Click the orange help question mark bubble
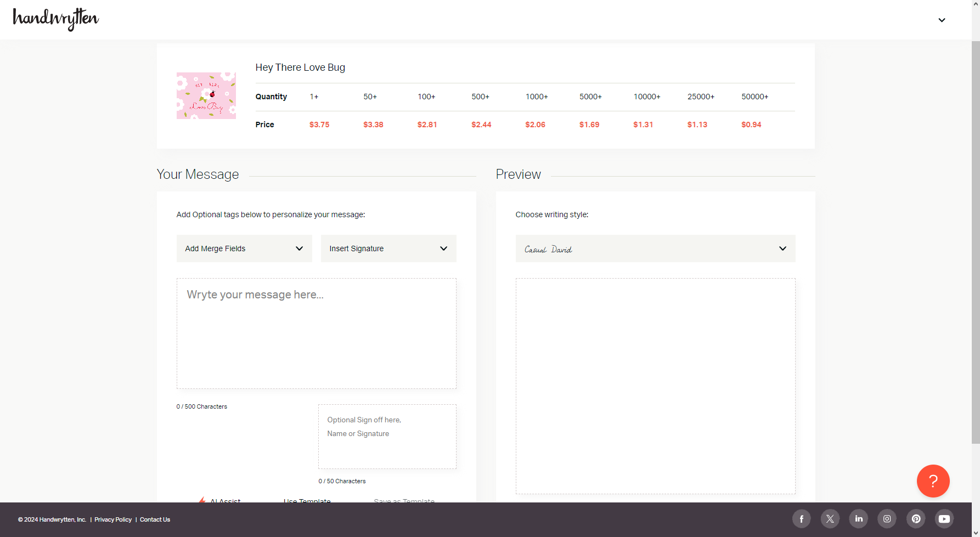The width and height of the screenshot is (980, 537). click(x=933, y=481)
